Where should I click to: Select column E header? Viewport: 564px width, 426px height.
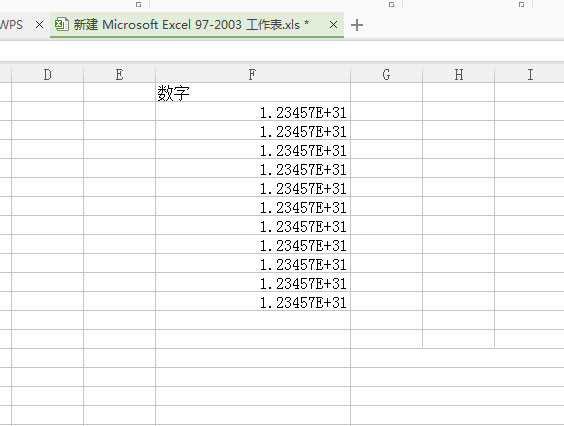pyautogui.click(x=119, y=74)
